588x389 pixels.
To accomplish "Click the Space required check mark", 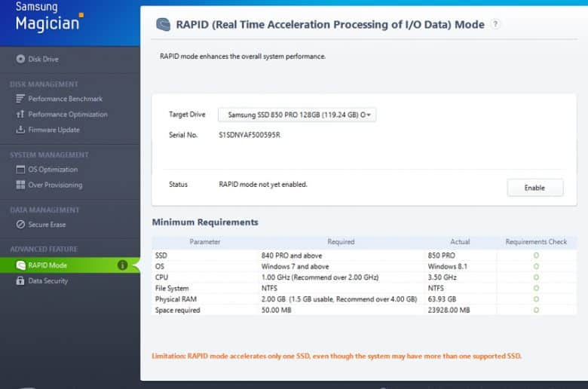I will (536, 311).
